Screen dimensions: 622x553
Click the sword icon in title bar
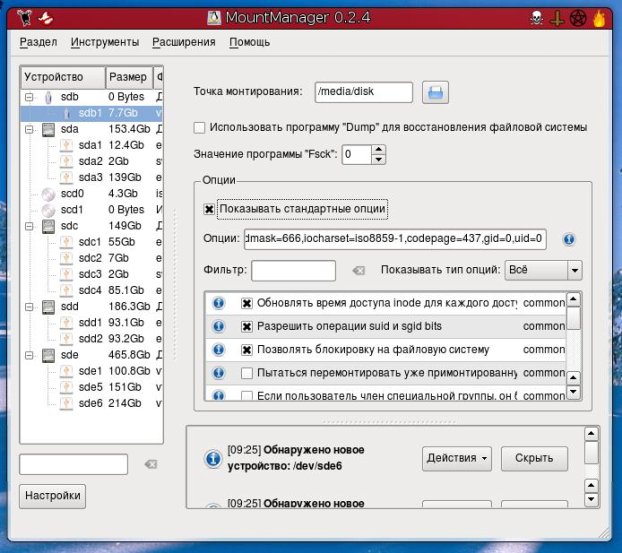pos(557,18)
